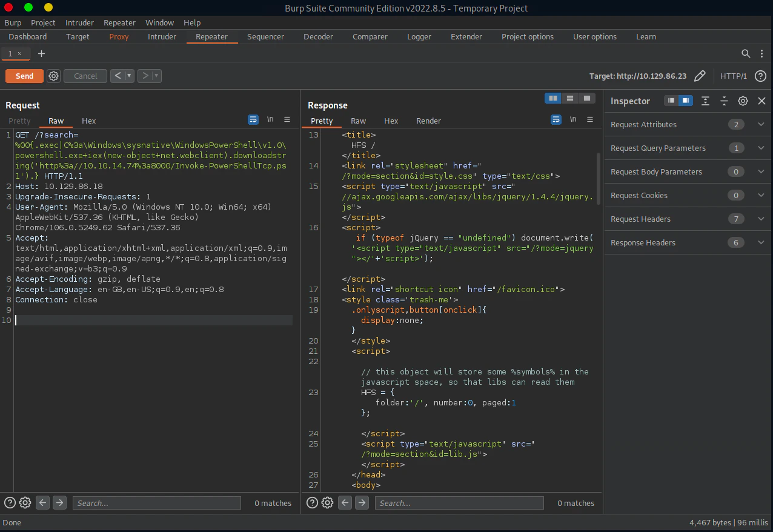Screen dimensions: 773x532
Task: Open history dropdown next to back arrow
Action: tap(129, 76)
